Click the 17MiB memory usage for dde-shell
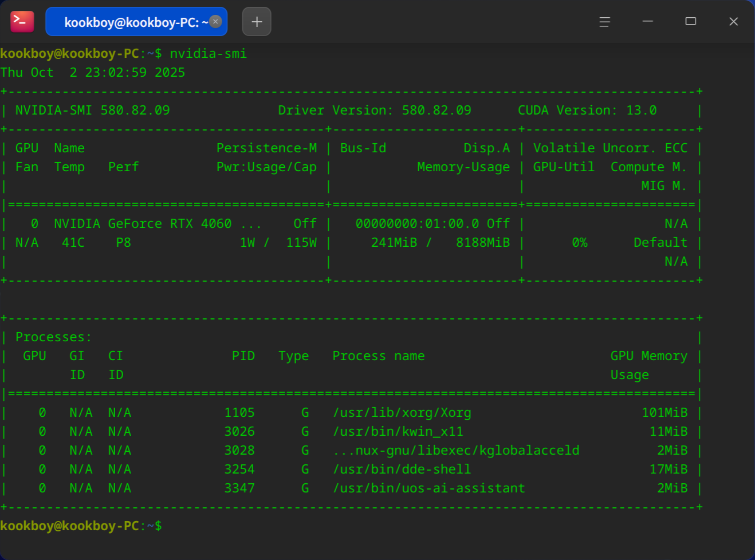Image resolution: width=755 pixels, height=560 pixels. [x=669, y=470]
